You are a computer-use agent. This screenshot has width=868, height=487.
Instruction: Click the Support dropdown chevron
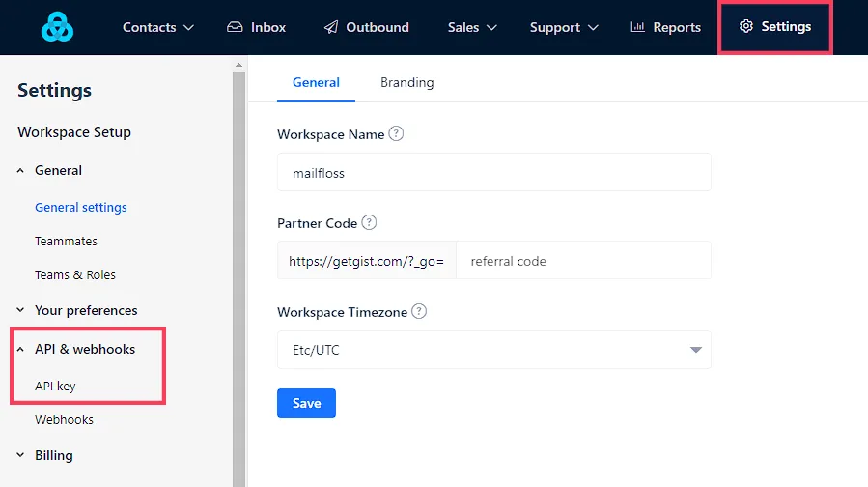593,27
